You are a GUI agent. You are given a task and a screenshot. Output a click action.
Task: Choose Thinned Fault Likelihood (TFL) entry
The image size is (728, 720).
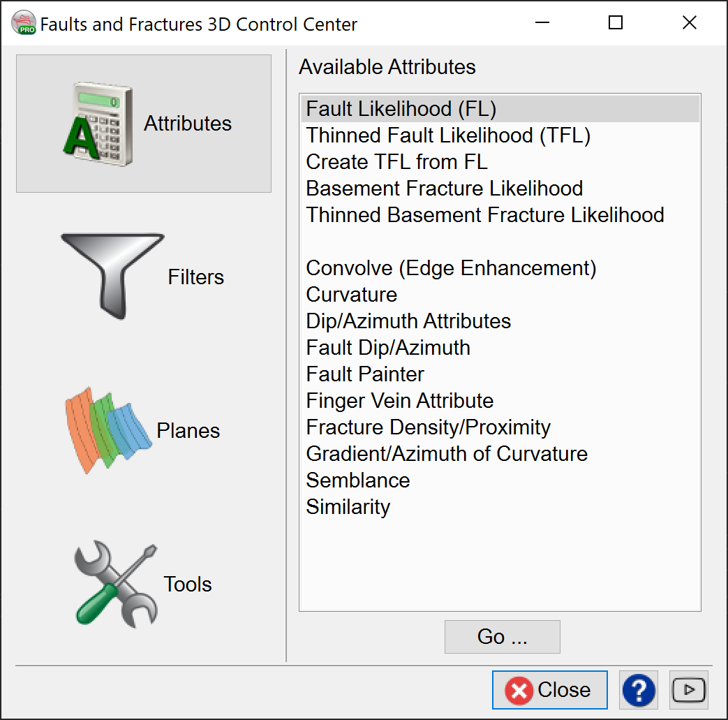448,135
